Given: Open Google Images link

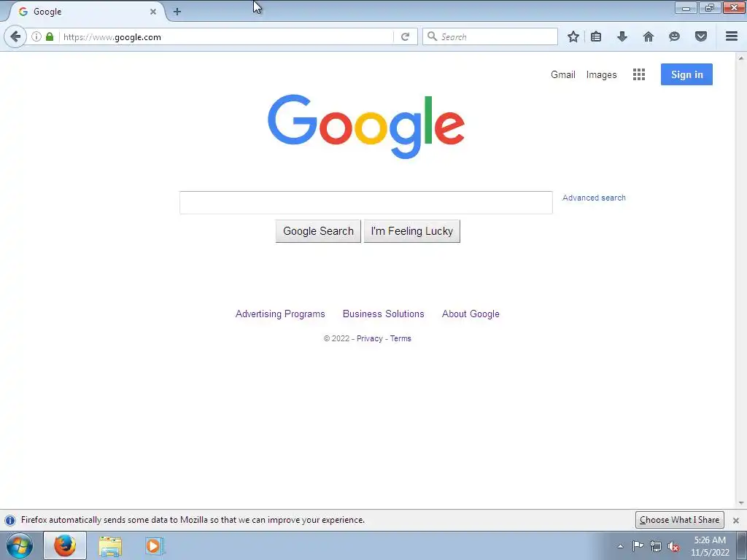Looking at the screenshot, I should (601, 74).
